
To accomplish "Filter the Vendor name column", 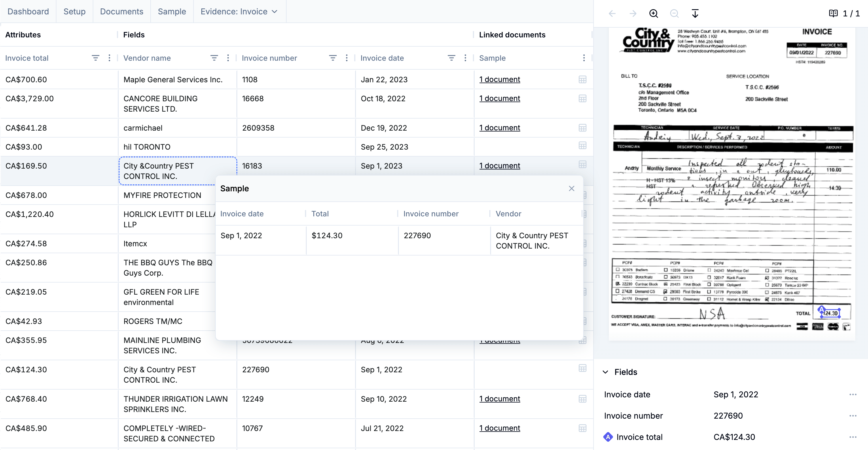I will click(x=214, y=58).
